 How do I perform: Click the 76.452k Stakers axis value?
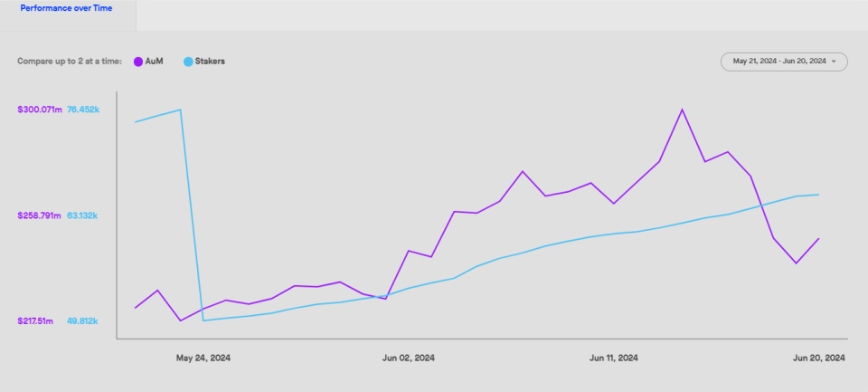click(x=83, y=110)
